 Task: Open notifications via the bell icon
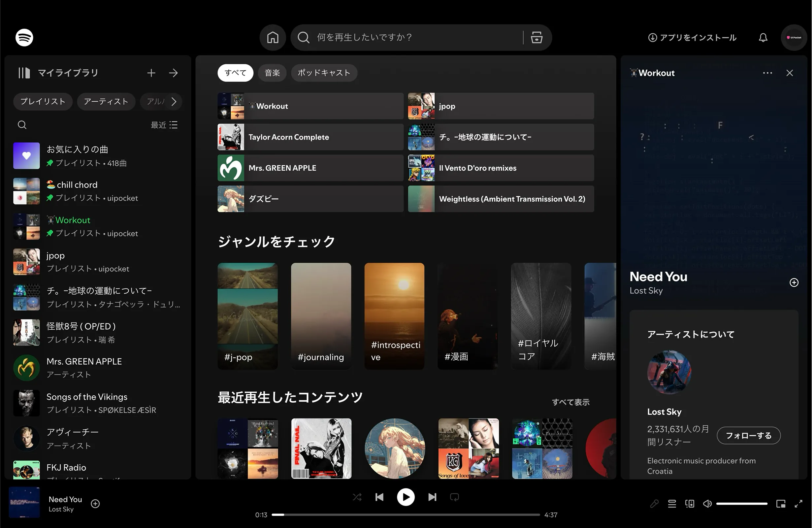tap(763, 38)
